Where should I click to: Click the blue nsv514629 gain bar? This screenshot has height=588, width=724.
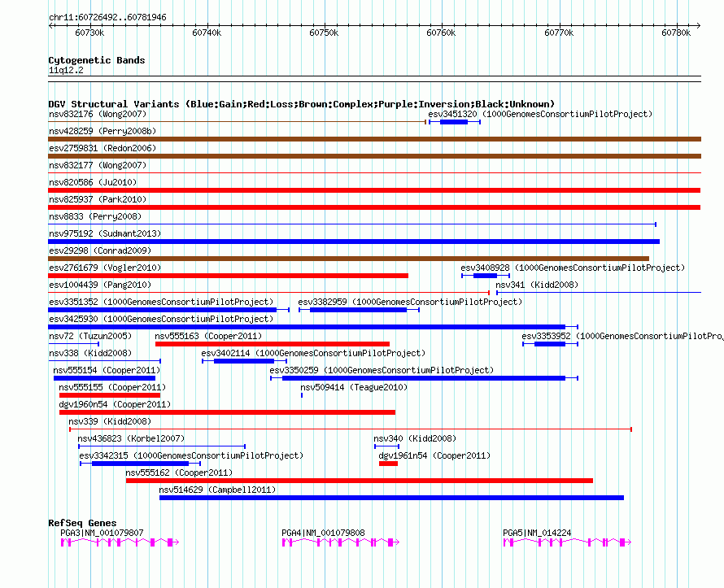[391, 498]
